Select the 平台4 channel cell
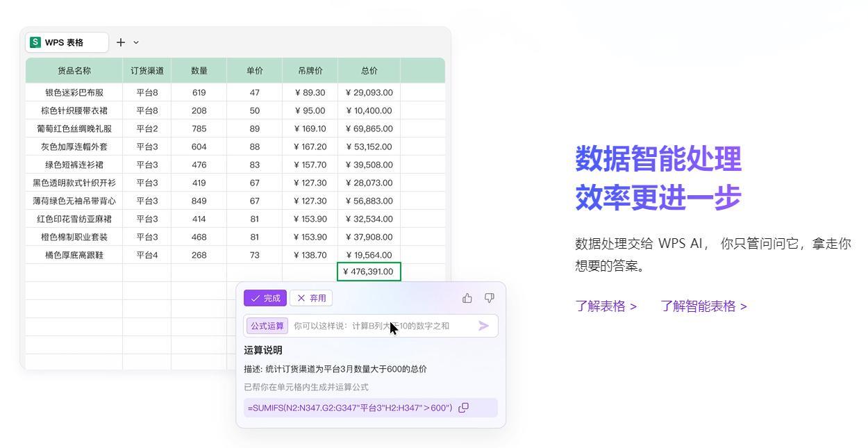The height and width of the screenshot is (448, 868). 147,255
